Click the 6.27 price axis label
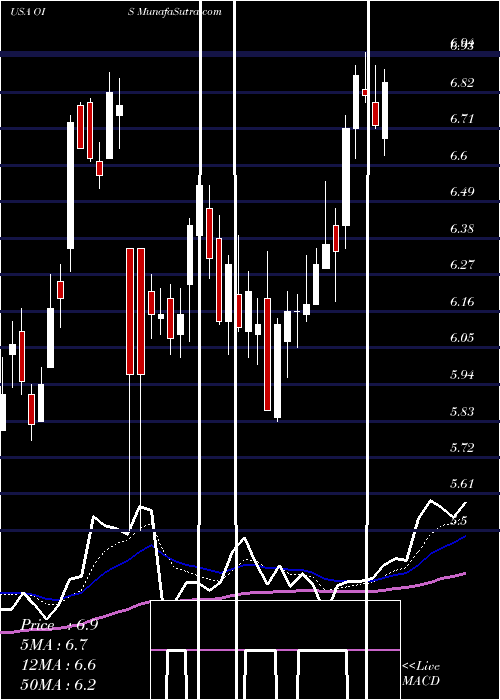The height and width of the screenshot is (700, 500). (x=462, y=265)
